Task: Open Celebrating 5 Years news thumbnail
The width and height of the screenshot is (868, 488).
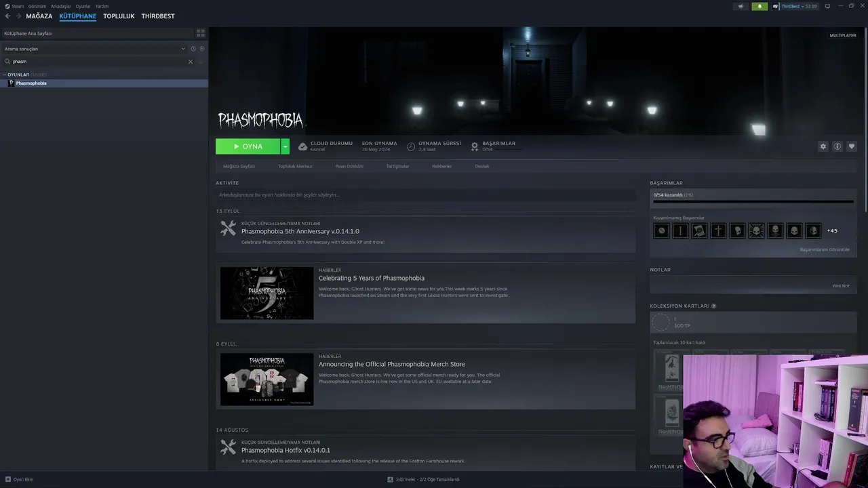Action: [x=267, y=293]
